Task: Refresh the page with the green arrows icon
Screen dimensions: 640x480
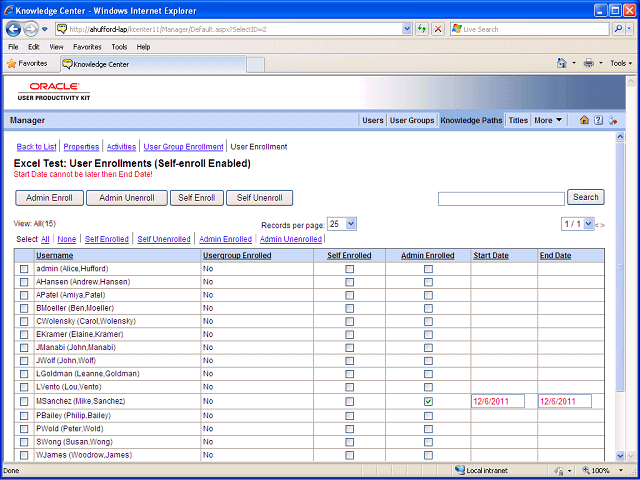Action: pos(422,29)
